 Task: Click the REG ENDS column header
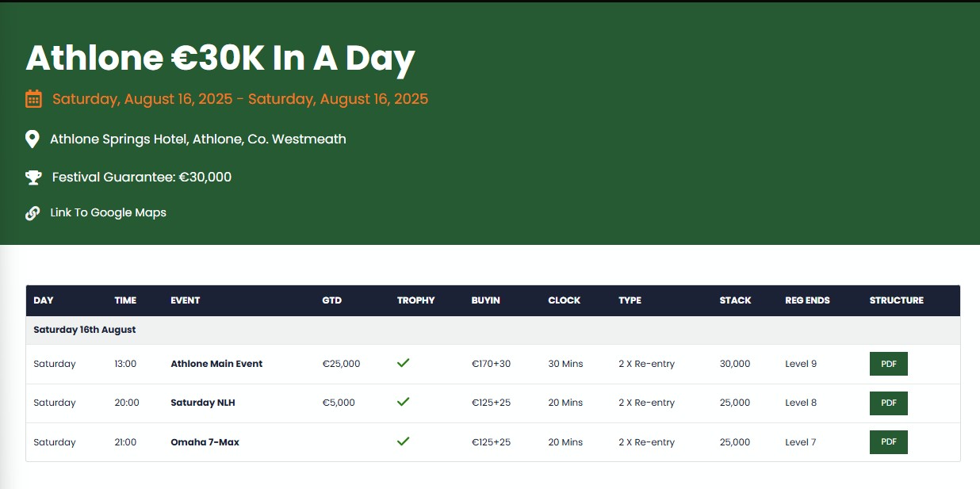click(x=808, y=300)
